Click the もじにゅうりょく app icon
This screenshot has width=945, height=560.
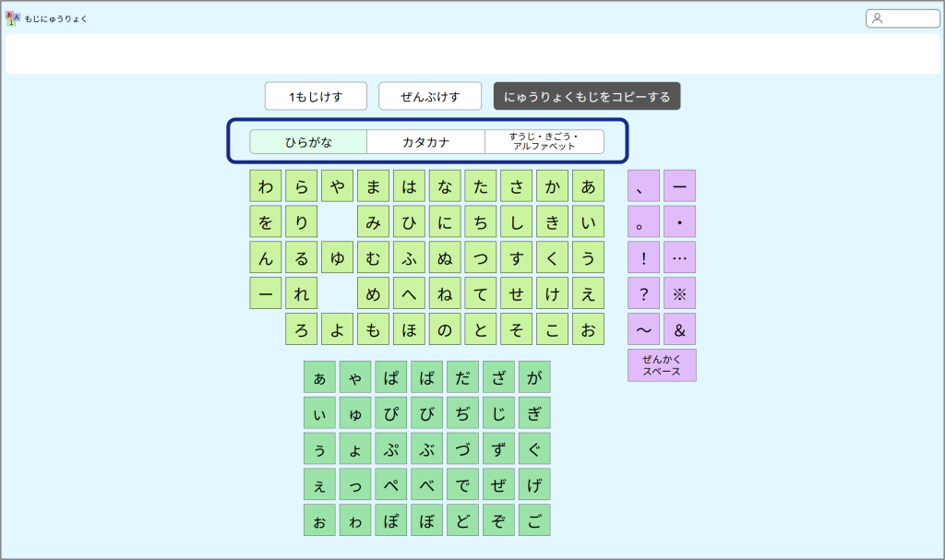[x=12, y=18]
